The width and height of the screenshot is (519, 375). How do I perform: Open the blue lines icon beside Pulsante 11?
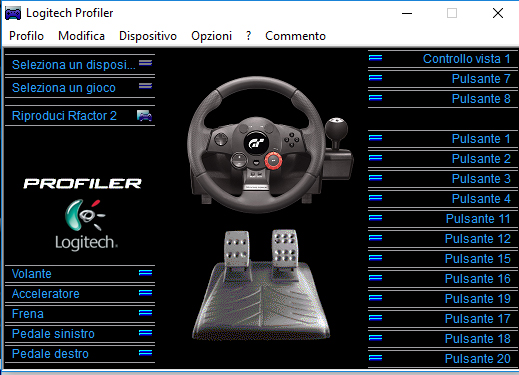coord(375,218)
